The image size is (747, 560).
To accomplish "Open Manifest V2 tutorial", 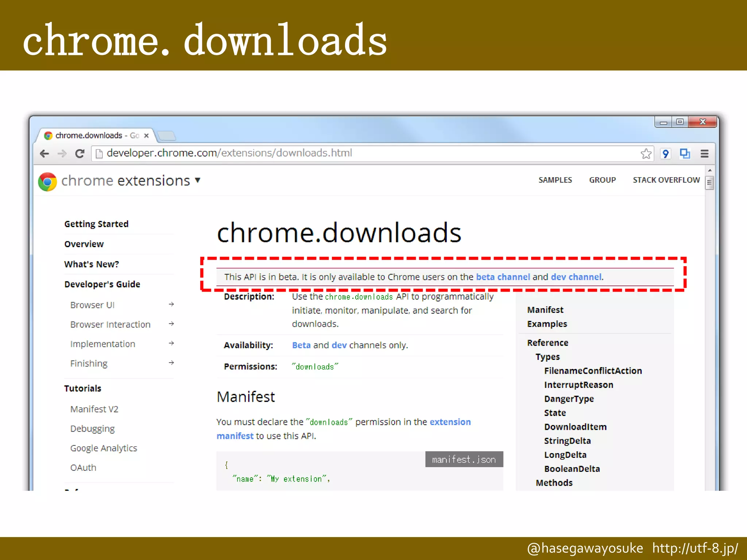I will pyautogui.click(x=94, y=409).
